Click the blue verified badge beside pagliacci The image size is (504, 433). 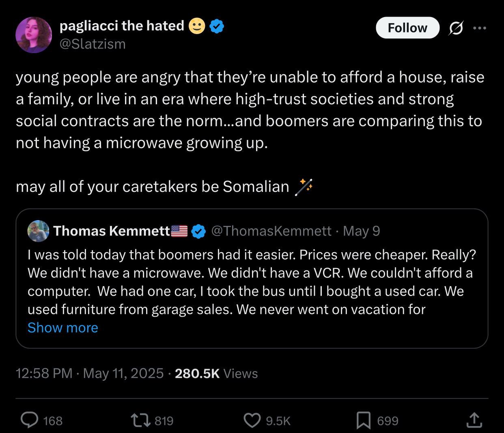(x=217, y=26)
